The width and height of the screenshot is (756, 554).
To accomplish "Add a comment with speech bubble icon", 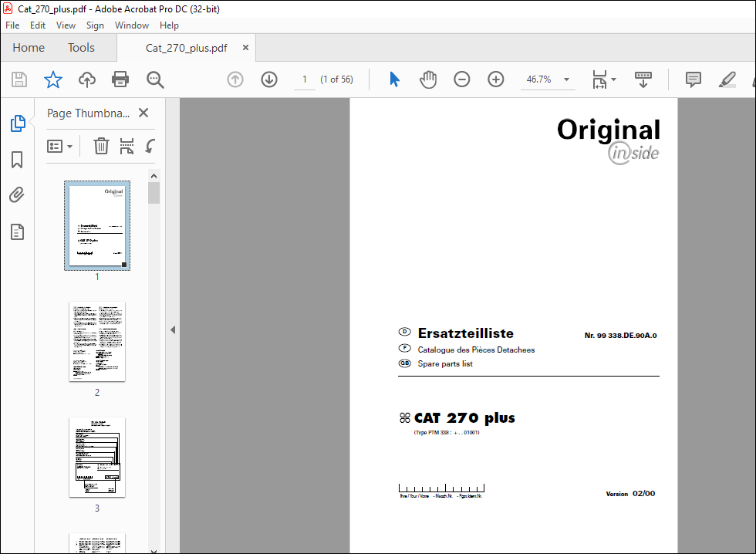I will [694, 79].
